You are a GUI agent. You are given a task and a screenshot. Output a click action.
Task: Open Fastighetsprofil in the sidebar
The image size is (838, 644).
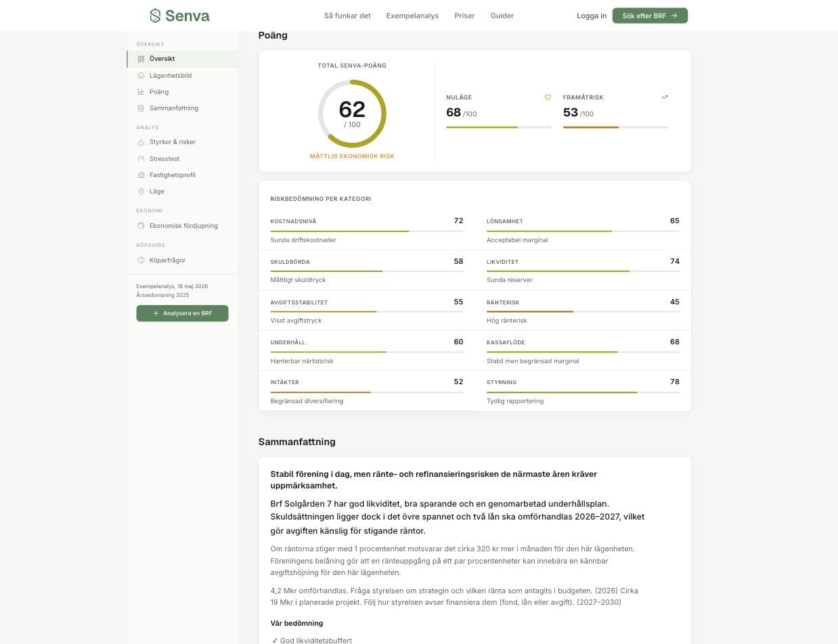click(x=183, y=175)
